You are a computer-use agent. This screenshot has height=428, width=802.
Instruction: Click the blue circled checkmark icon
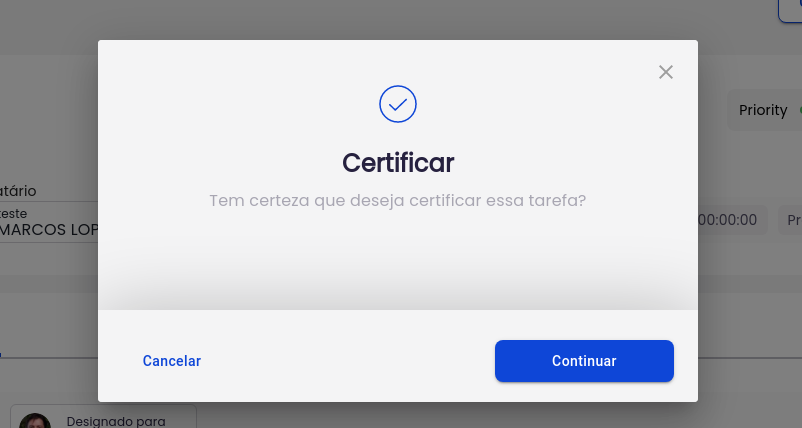click(397, 104)
